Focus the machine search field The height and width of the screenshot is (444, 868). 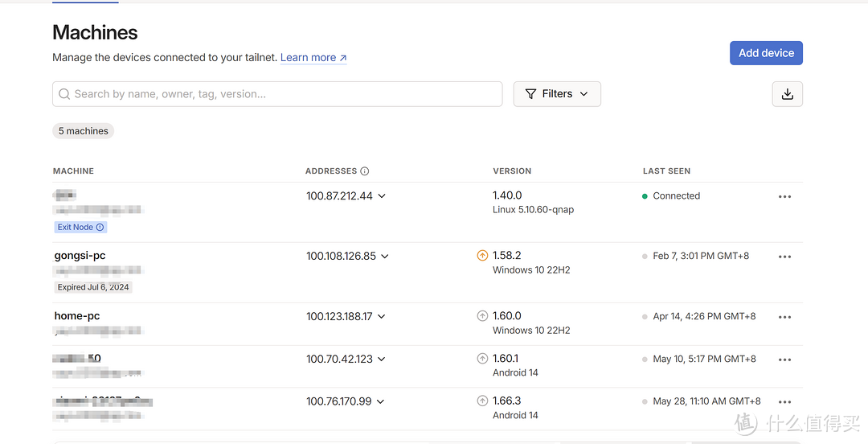pos(277,94)
